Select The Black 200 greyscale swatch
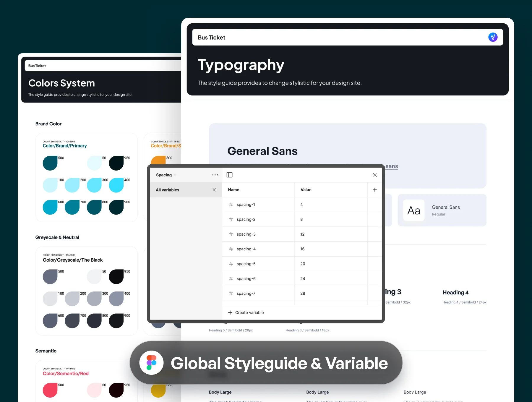 point(72,299)
